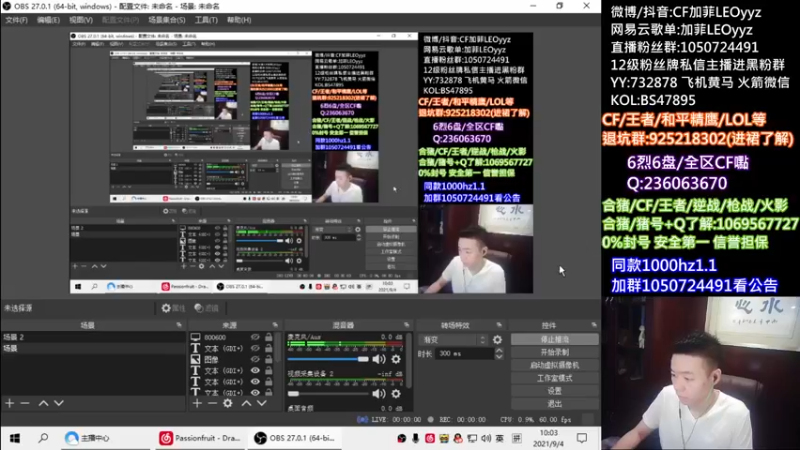
Task: Pop out the 场景 dock panel icon
Action: [179, 325]
